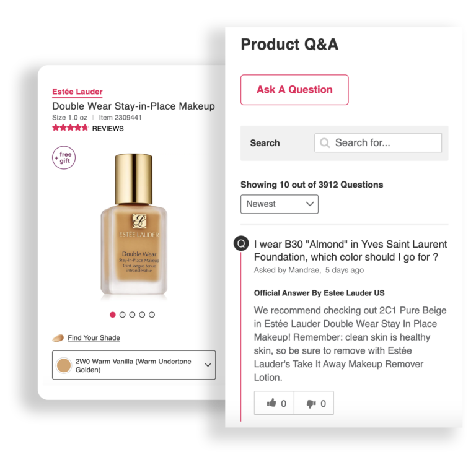
Task: Click the Ask A Question button
Action: click(294, 90)
